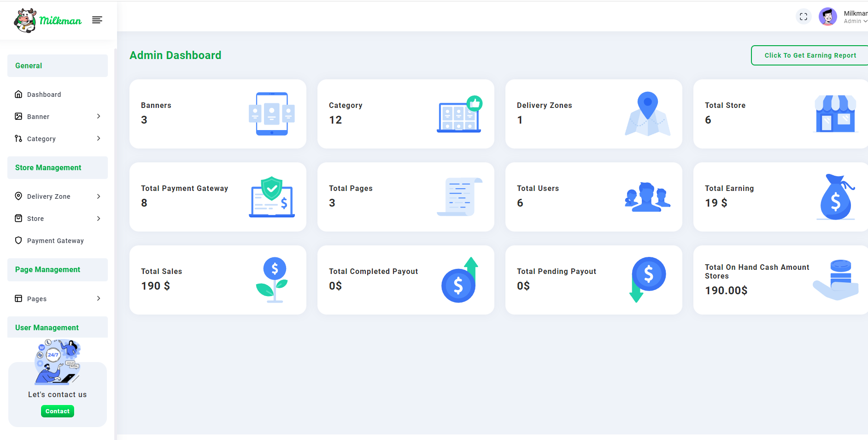Screen dimensions: 868x440
Task: Select Store in the sidebar menu
Action: [35, 219]
